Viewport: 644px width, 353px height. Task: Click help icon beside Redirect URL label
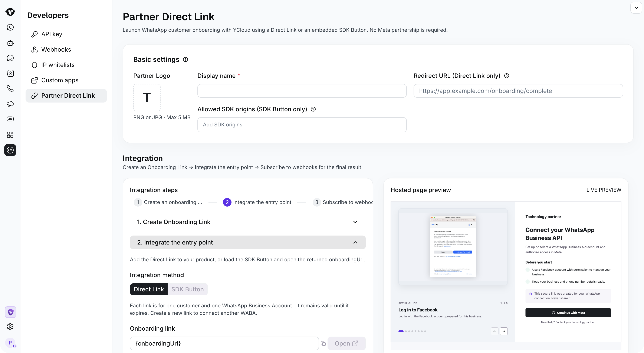(506, 76)
